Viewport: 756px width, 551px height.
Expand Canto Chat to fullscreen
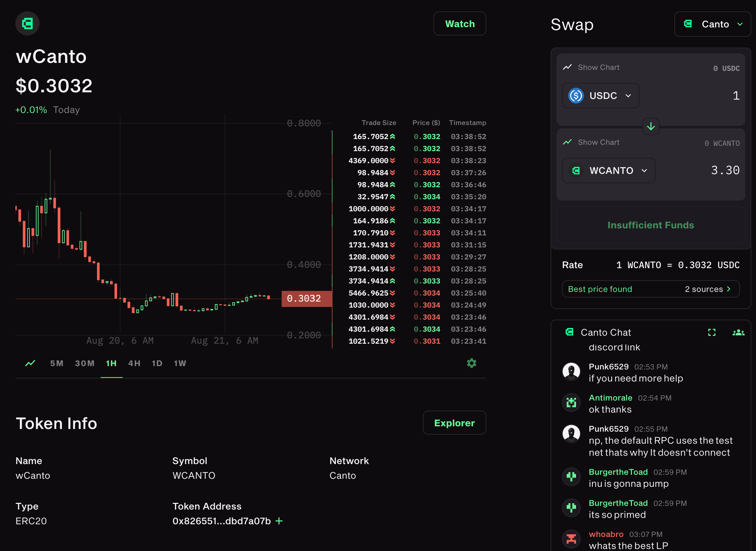(x=712, y=332)
